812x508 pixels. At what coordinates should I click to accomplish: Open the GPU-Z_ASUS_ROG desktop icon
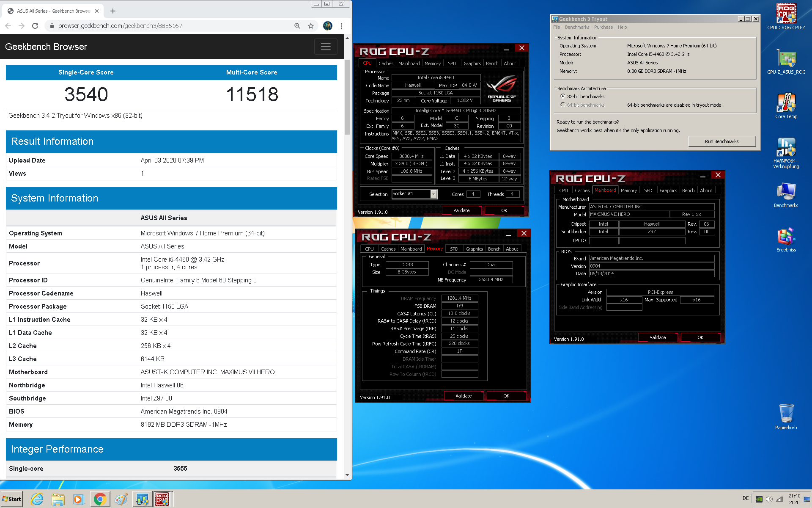point(786,62)
